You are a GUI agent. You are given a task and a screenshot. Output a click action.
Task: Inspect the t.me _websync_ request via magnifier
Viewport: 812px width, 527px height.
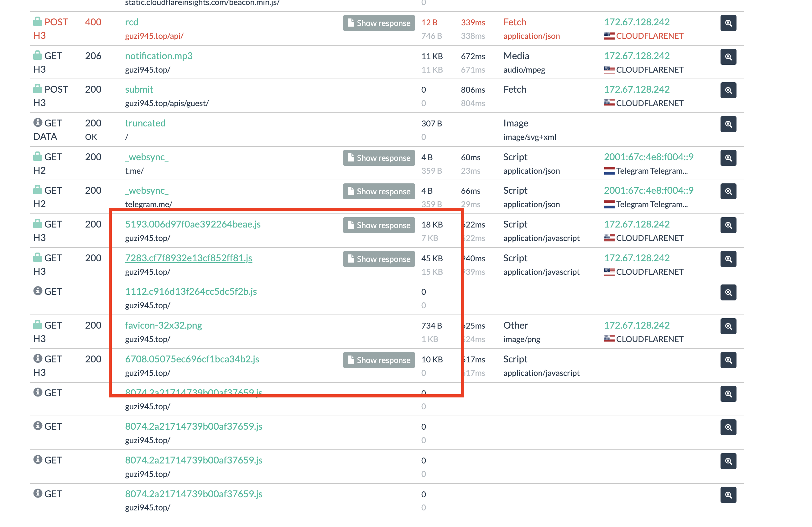coord(728,158)
